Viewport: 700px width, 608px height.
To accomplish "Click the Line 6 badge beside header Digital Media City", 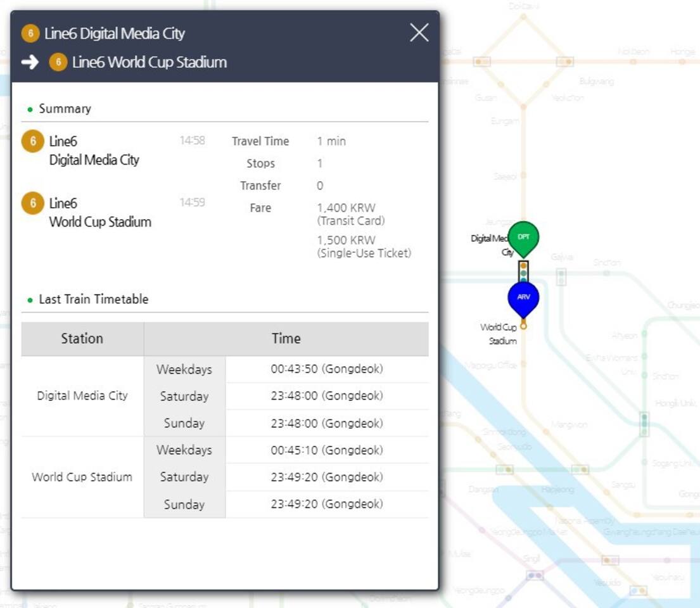I will (x=30, y=34).
